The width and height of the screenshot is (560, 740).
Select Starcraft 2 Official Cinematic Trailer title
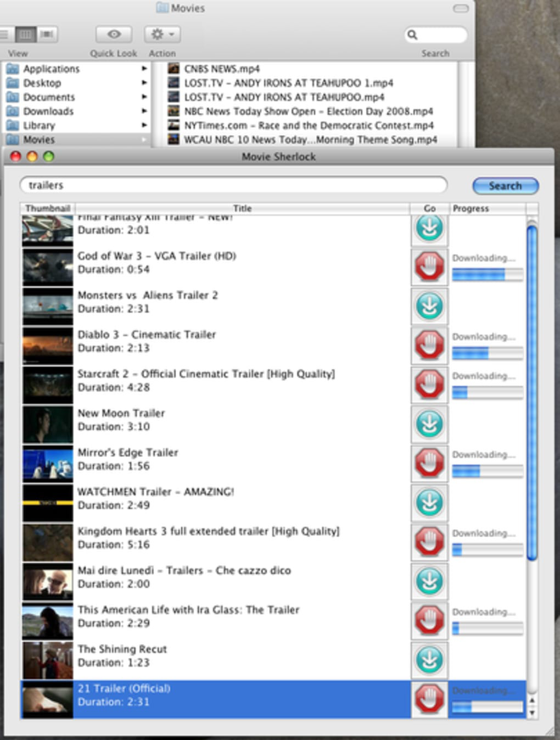click(x=206, y=374)
